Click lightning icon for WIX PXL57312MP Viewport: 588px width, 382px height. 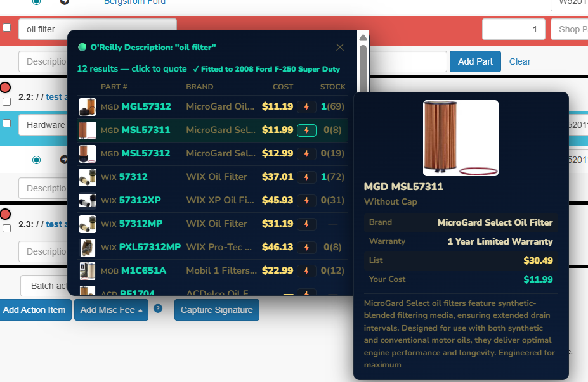point(306,247)
